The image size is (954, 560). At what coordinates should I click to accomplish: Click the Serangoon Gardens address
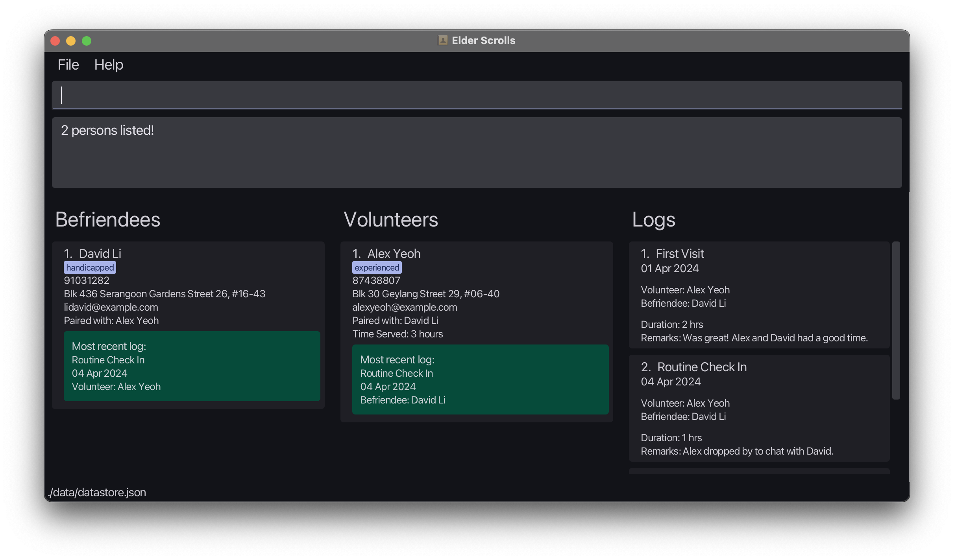tap(165, 294)
